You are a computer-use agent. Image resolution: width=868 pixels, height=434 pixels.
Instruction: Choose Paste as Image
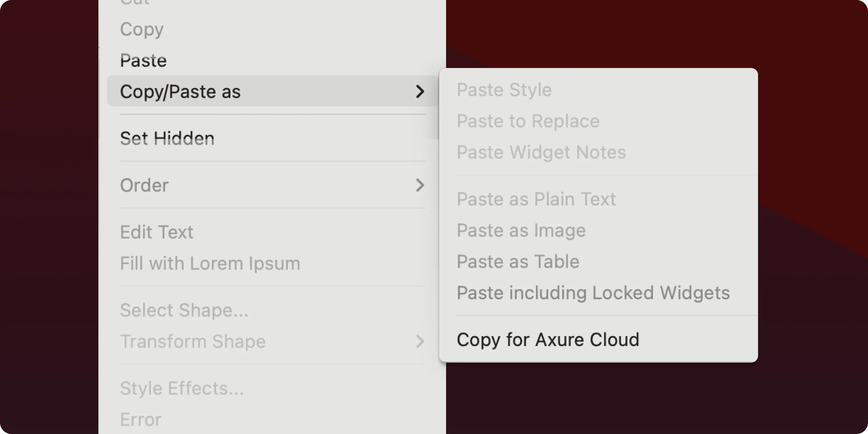pos(521,231)
